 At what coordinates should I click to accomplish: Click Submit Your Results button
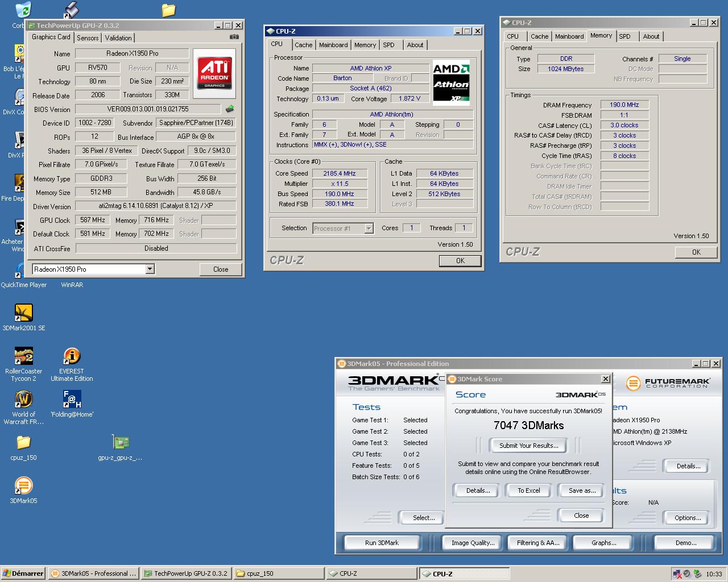[529, 446]
